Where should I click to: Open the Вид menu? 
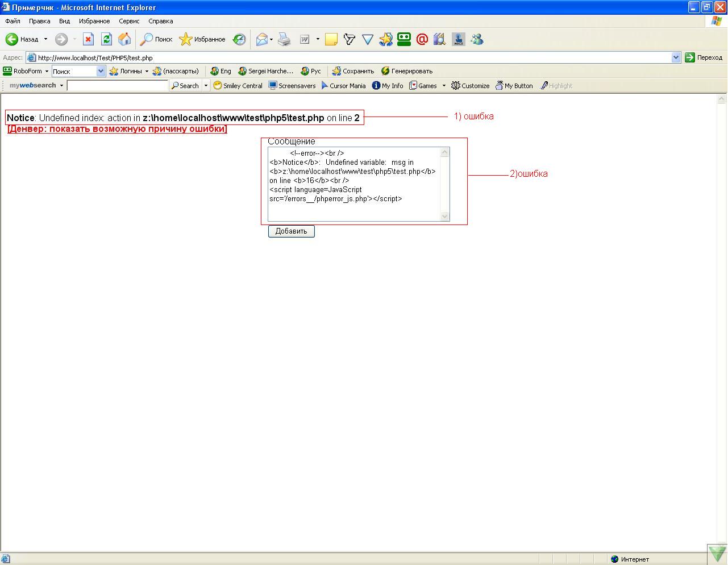pos(64,21)
